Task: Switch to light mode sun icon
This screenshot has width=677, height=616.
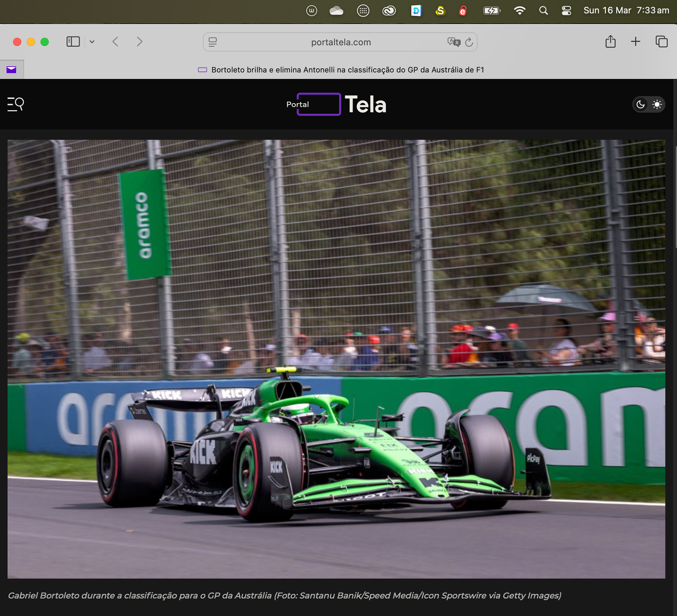Action: 657,104
